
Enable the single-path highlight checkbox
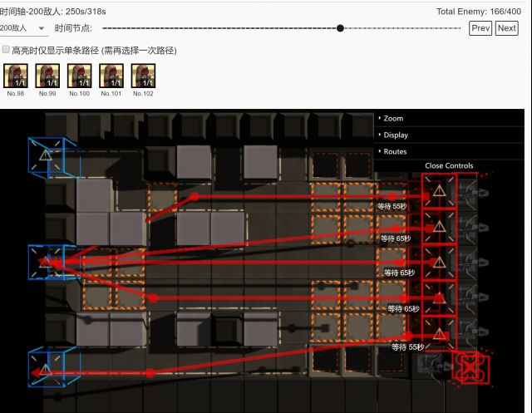(x=7, y=50)
